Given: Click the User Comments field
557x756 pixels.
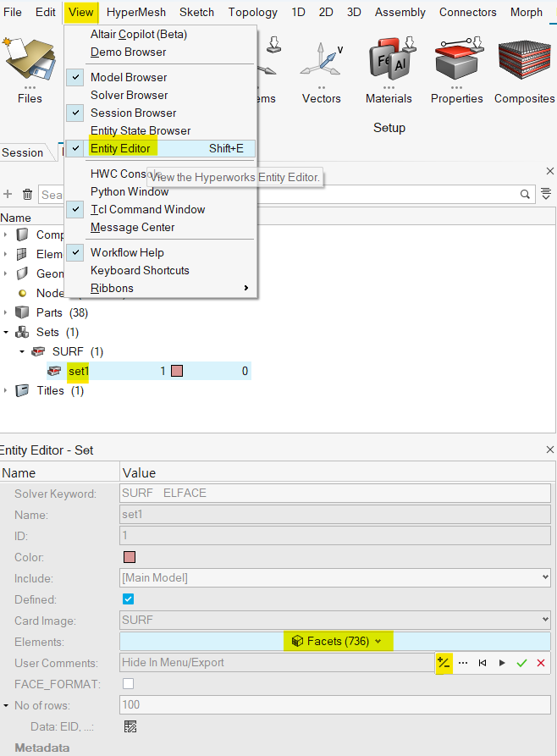Looking at the screenshot, I should point(278,663).
